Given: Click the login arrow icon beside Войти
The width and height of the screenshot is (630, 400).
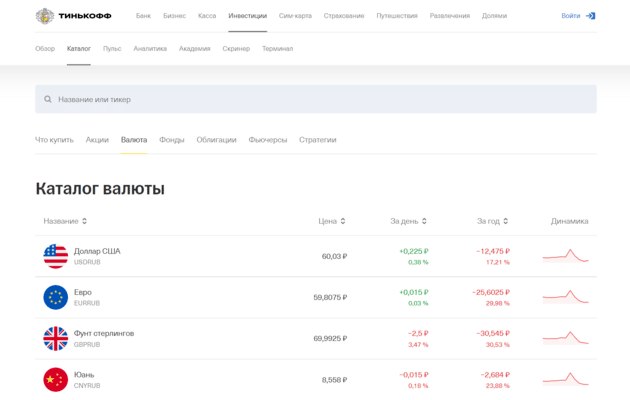Looking at the screenshot, I should 590,16.
